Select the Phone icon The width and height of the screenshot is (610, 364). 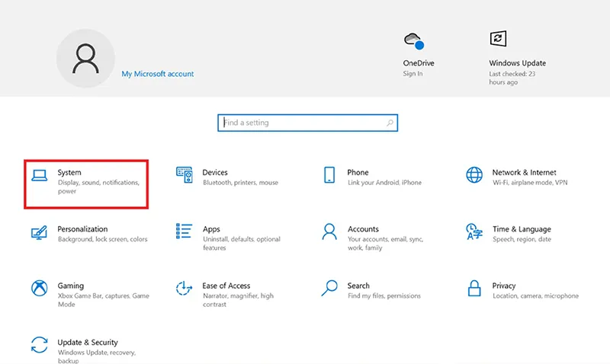(x=329, y=175)
